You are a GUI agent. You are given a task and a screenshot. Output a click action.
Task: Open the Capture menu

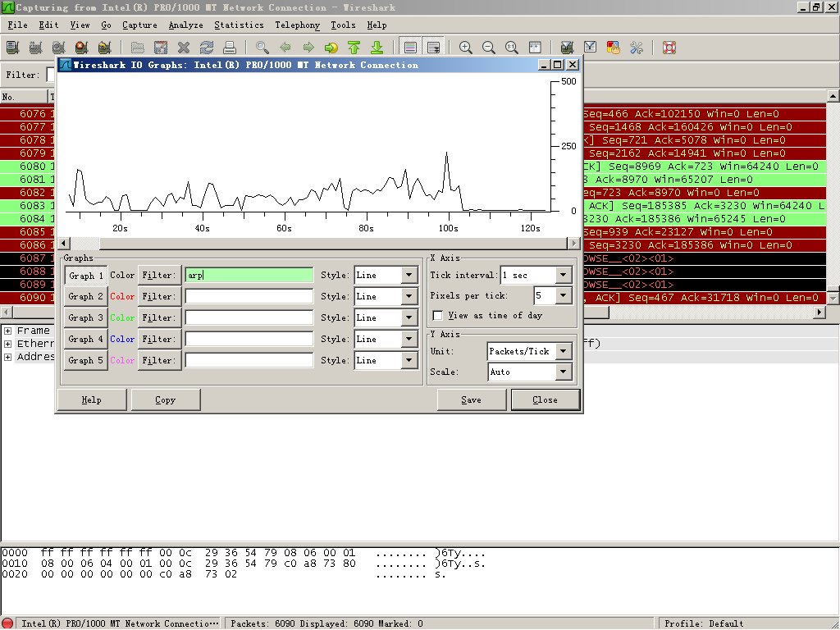point(139,25)
